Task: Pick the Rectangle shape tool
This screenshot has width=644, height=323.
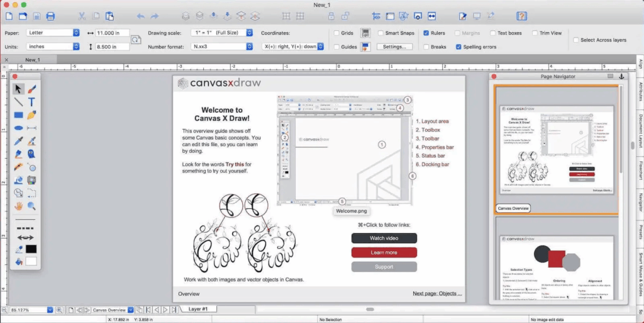Action: 19,115
